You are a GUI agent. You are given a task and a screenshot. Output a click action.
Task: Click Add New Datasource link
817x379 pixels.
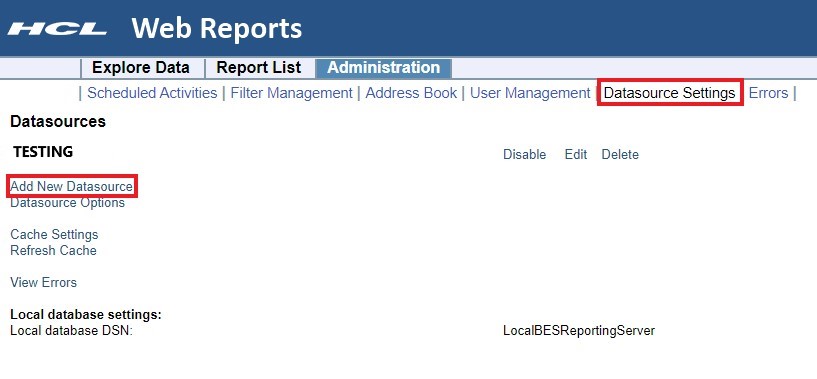(71, 186)
